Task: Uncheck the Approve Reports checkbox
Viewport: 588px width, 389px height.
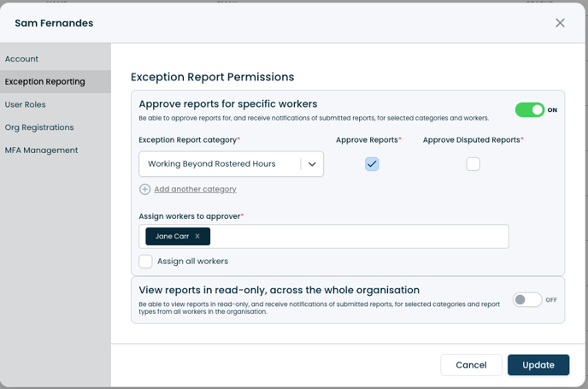Action: (372, 164)
